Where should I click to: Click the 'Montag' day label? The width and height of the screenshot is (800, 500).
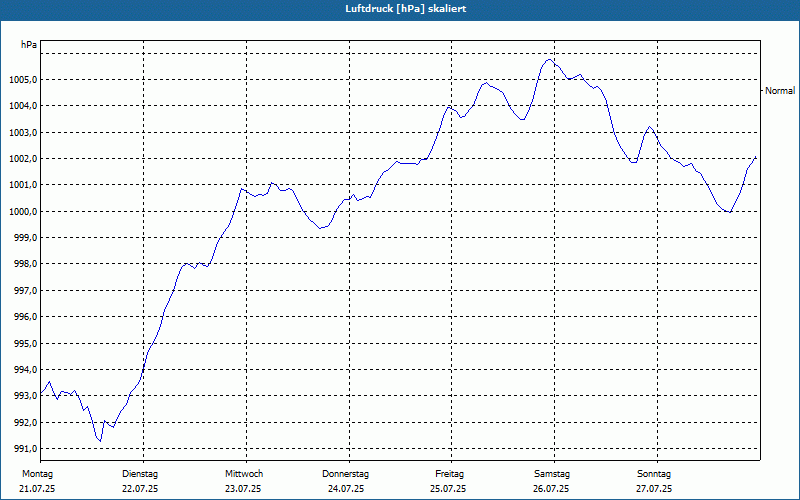tap(38, 474)
